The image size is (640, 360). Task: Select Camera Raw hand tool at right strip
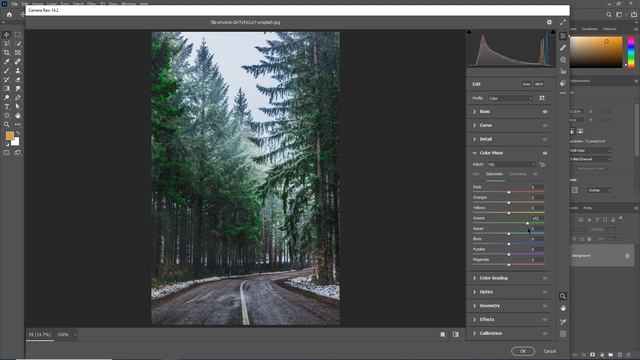563,308
